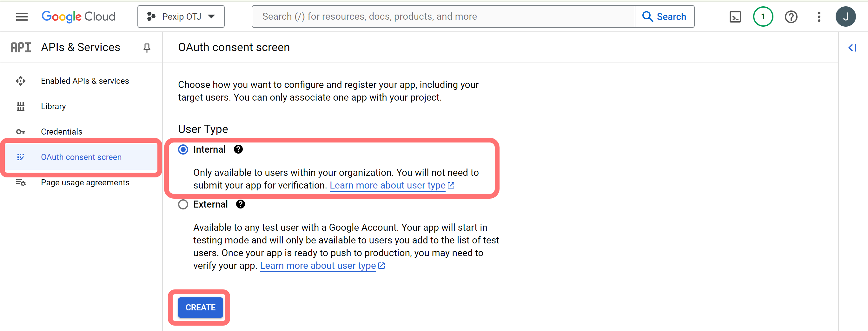Open the main navigation hamburger menu
The width and height of the screenshot is (868, 331).
22,17
